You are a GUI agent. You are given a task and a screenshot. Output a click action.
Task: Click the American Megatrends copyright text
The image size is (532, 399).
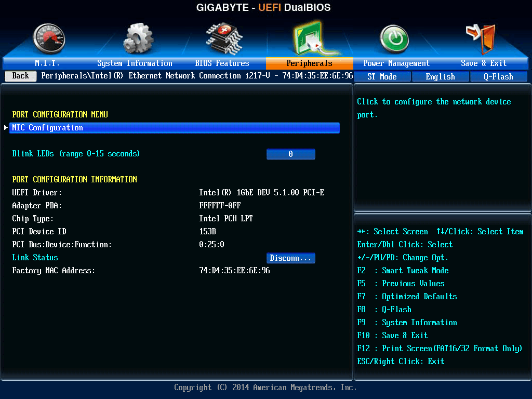point(265,388)
